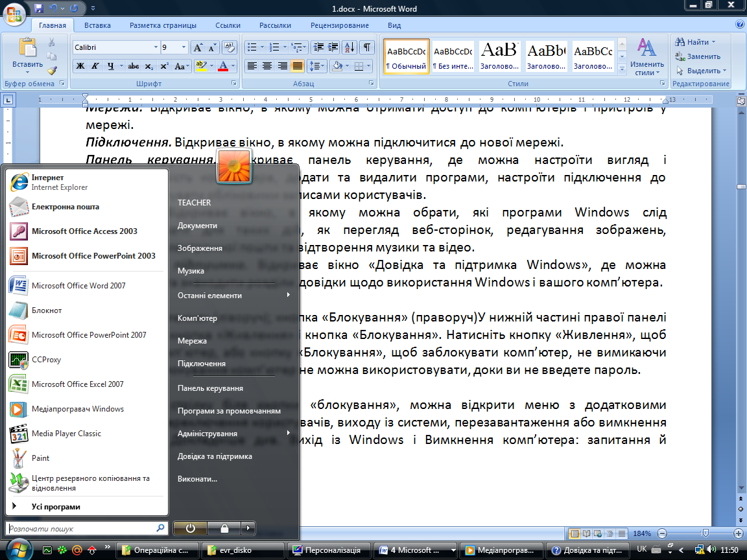Toggle underline formatting button
The image size is (747, 560).
(x=110, y=66)
